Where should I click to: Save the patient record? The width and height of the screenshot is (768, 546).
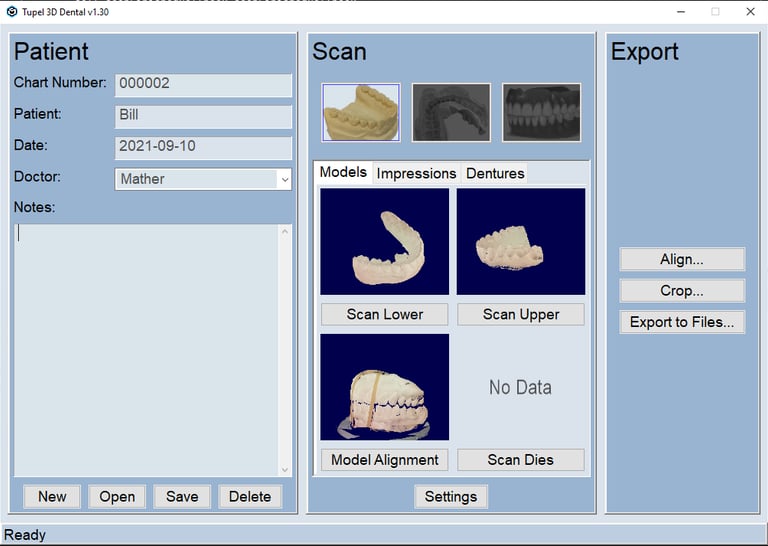coord(182,497)
